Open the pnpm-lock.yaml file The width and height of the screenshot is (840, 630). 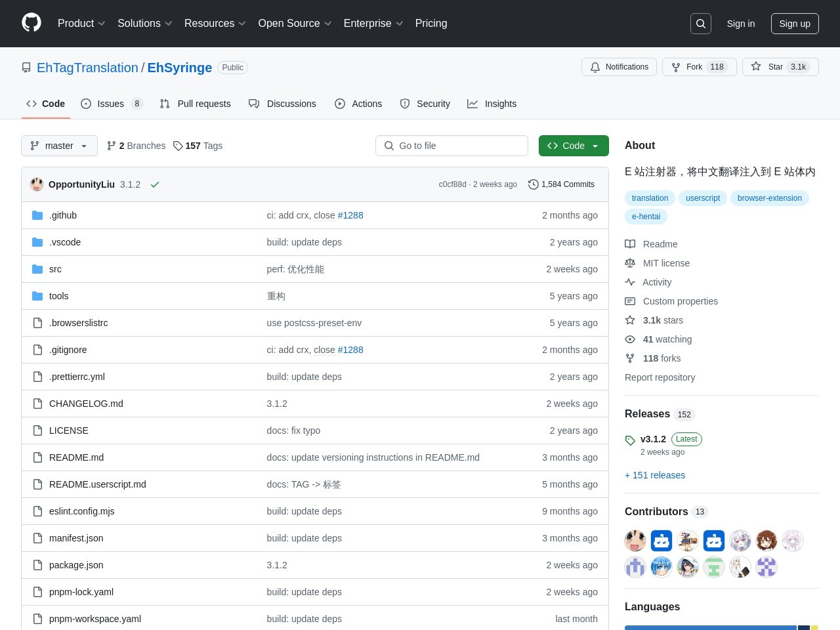81,592
